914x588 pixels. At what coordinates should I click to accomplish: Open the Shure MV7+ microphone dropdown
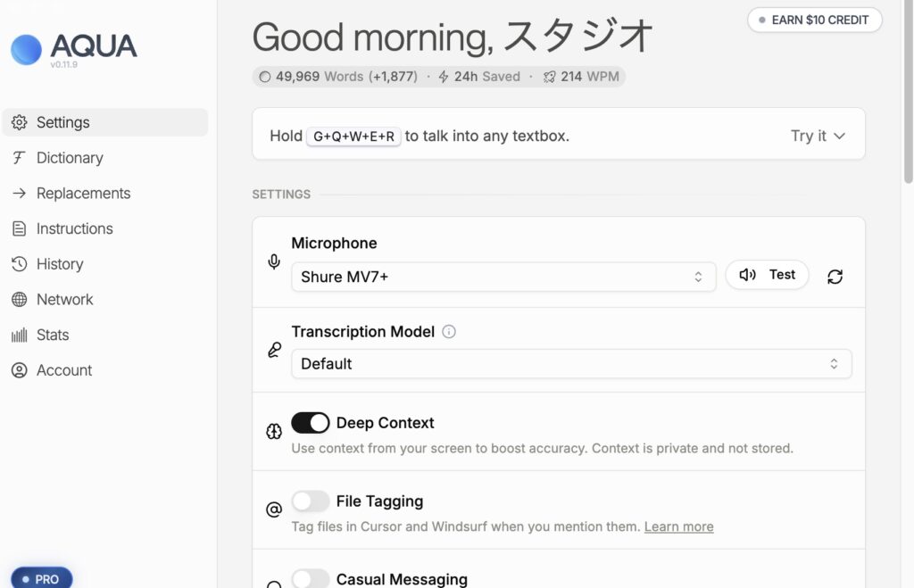(503, 277)
